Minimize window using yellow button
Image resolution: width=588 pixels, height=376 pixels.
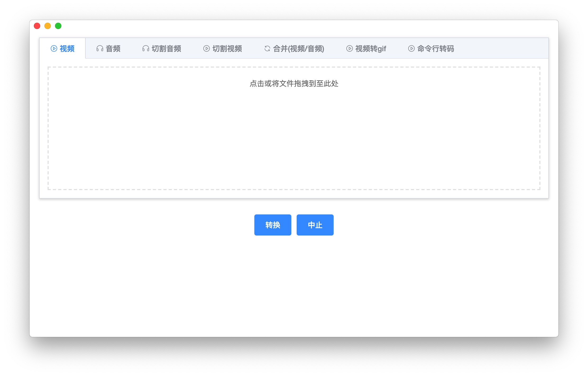pyautogui.click(x=48, y=26)
